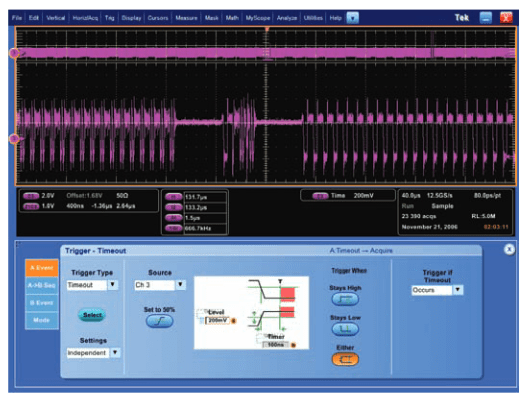The height and width of the screenshot is (399, 526).
Task: Click the 40.0µs horizontal scale readout
Action: [x=411, y=195]
